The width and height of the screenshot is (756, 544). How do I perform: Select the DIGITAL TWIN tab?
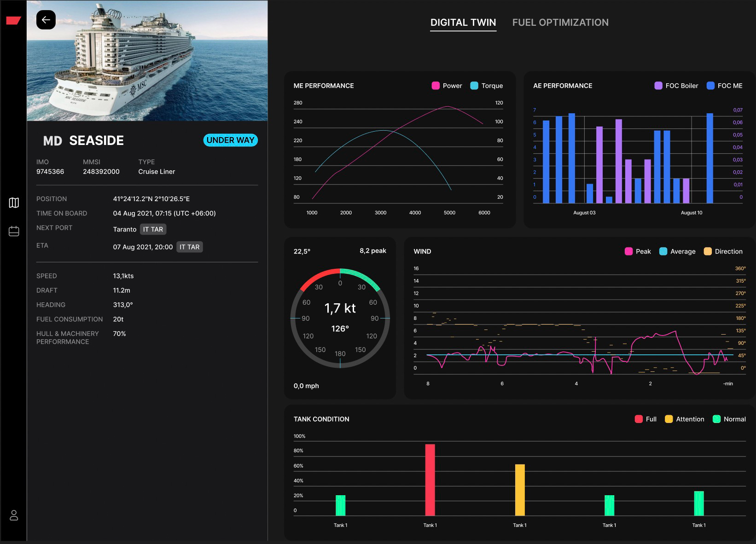[x=463, y=22]
